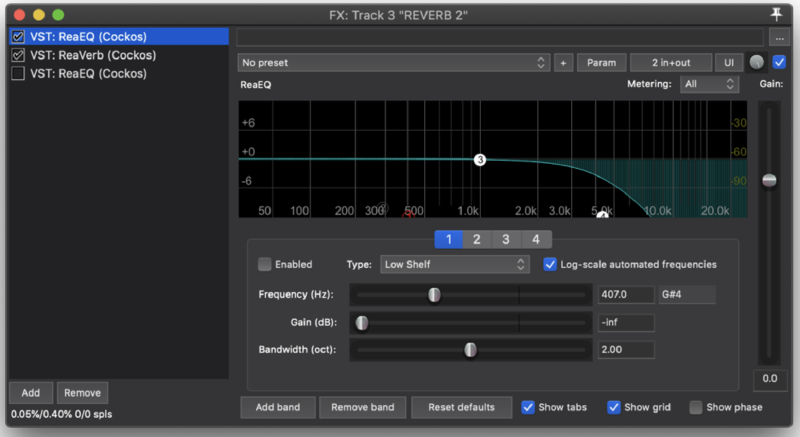Click the UI button
The image size is (800, 437).
pos(729,63)
